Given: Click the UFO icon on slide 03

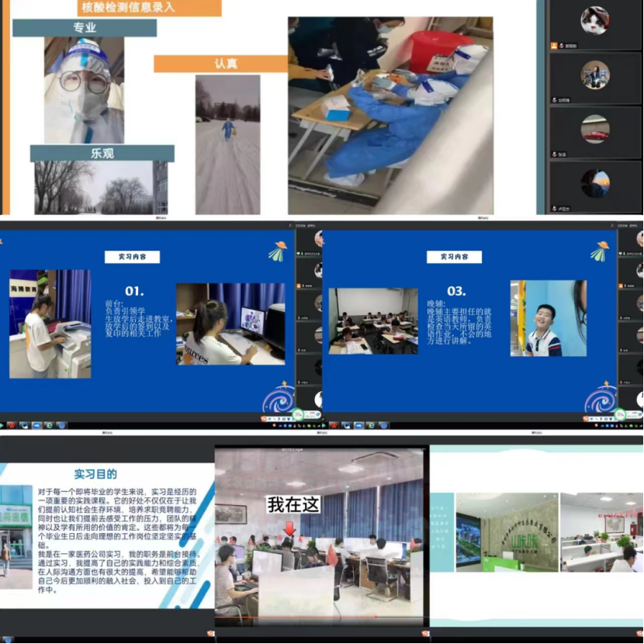Looking at the screenshot, I should click(x=599, y=251).
